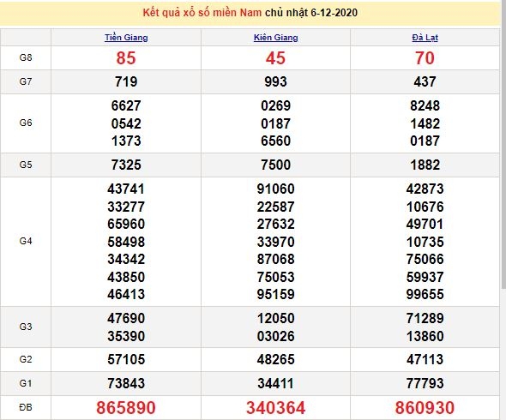
Task: Click Kiên Giang G7 number 993
Action: [x=275, y=81]
